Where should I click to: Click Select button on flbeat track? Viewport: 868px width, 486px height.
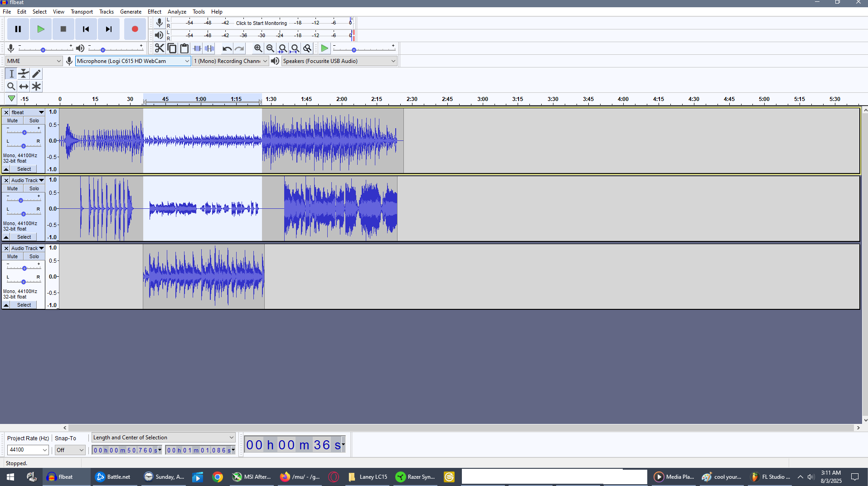tap(24, 169)
